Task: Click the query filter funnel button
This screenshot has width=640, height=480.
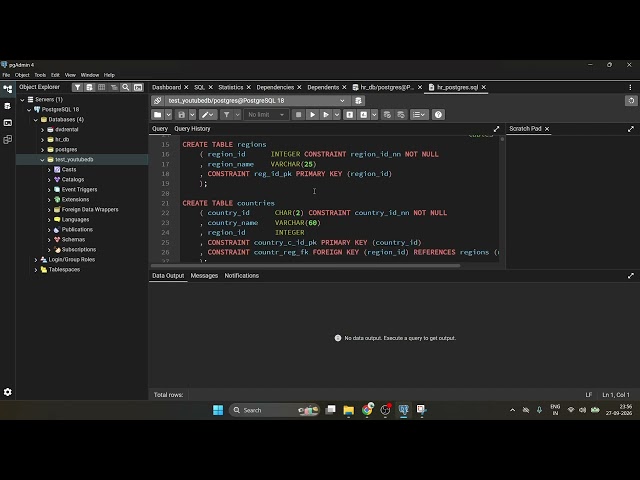Action: 227,115
